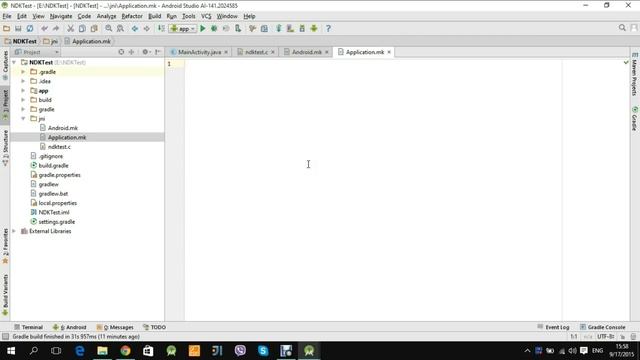Click the Replace icon in toolbar
This screenshot has width=640, height=360.
120,29
